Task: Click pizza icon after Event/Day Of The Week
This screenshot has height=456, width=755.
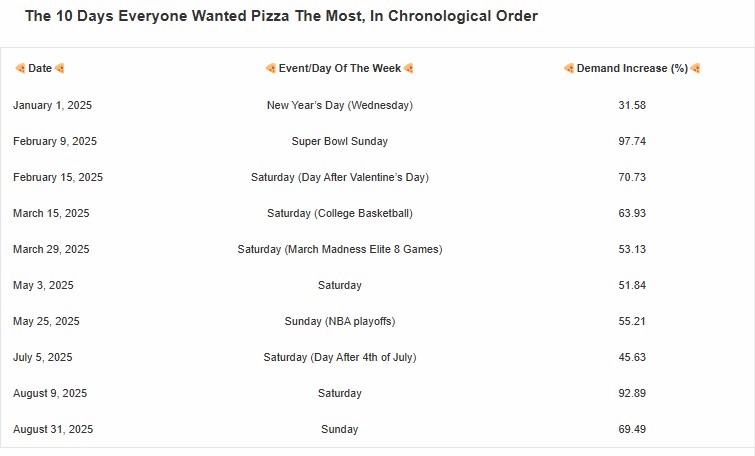Action: pos(409,68)
